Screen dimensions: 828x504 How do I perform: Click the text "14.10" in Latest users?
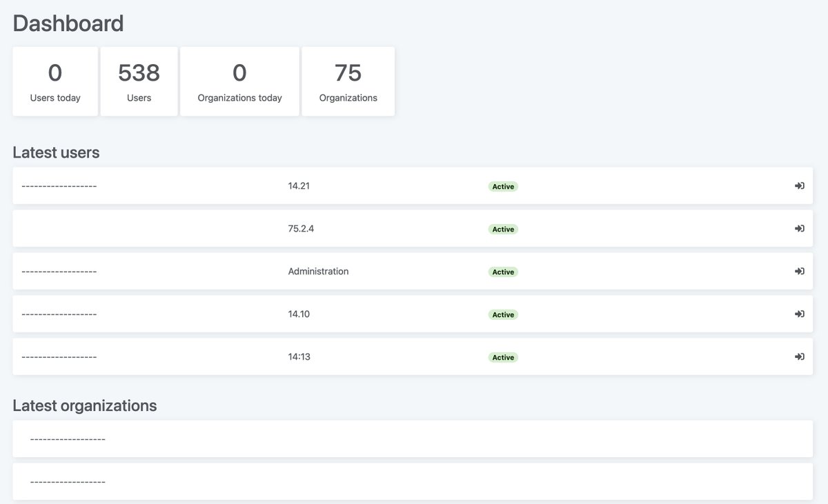(x=299, y=314)
